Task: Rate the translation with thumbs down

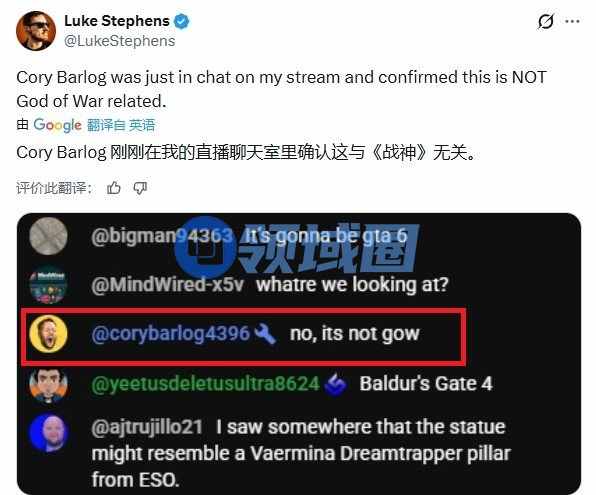Action: point(140,188)
